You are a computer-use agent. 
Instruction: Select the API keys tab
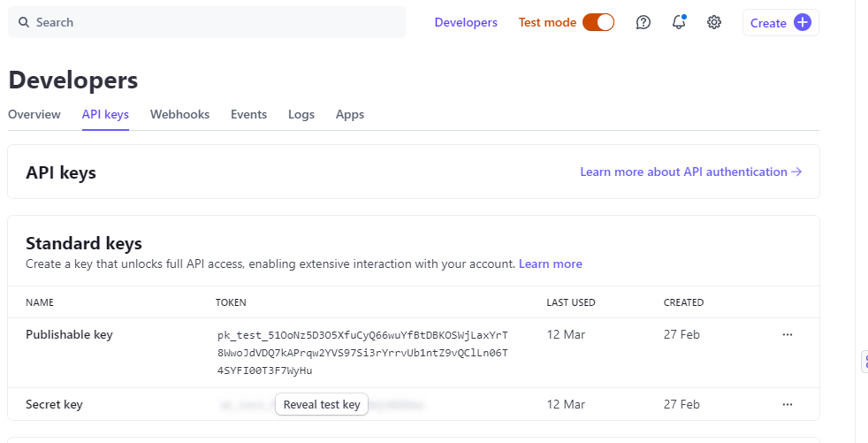[x=105, y=114]
